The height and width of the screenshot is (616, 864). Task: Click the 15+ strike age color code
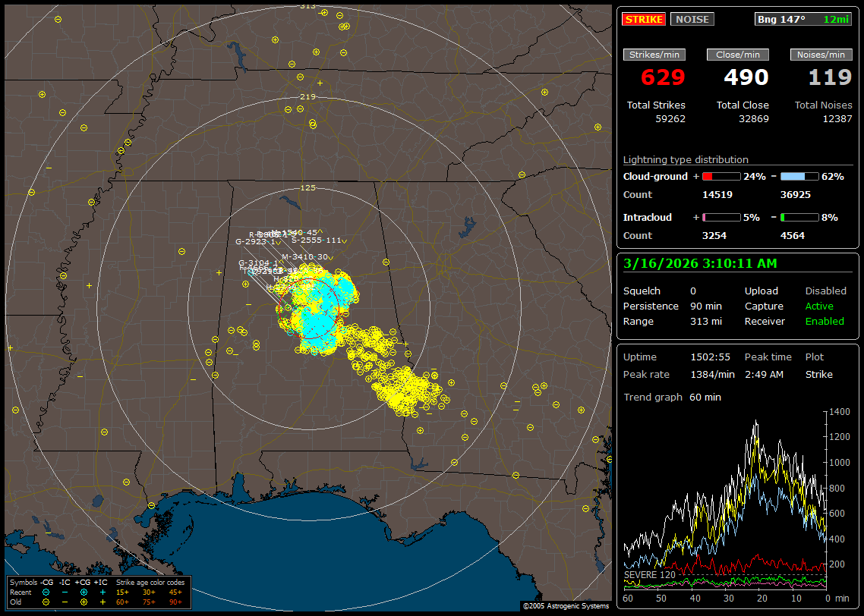122,592
